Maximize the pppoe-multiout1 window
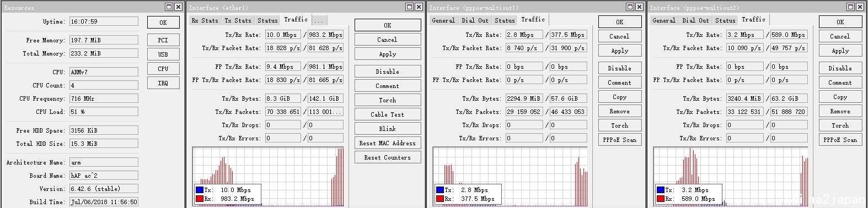 [x=630, y=7]
